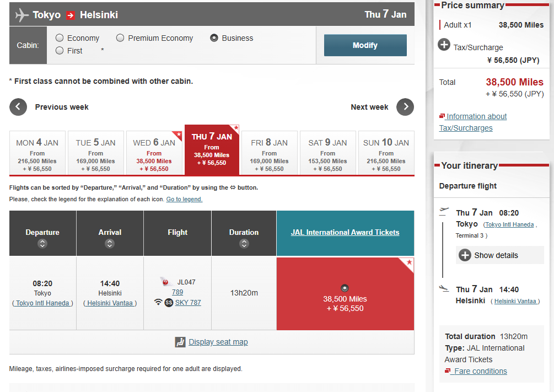Expand Show details for departure flight
The width and height of the screenshot is (554, 392).
coord(499,255)
